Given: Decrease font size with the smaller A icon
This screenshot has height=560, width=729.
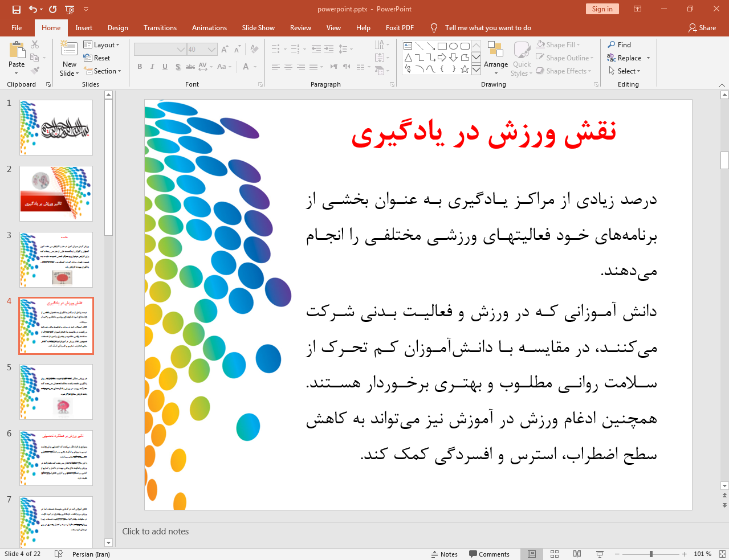Looking at the screenshot, I should (237, 50).
